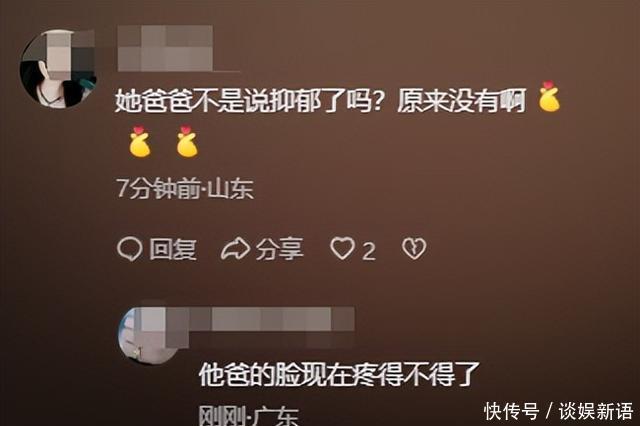Open the replying user's avatar picture

coord(148,336)
